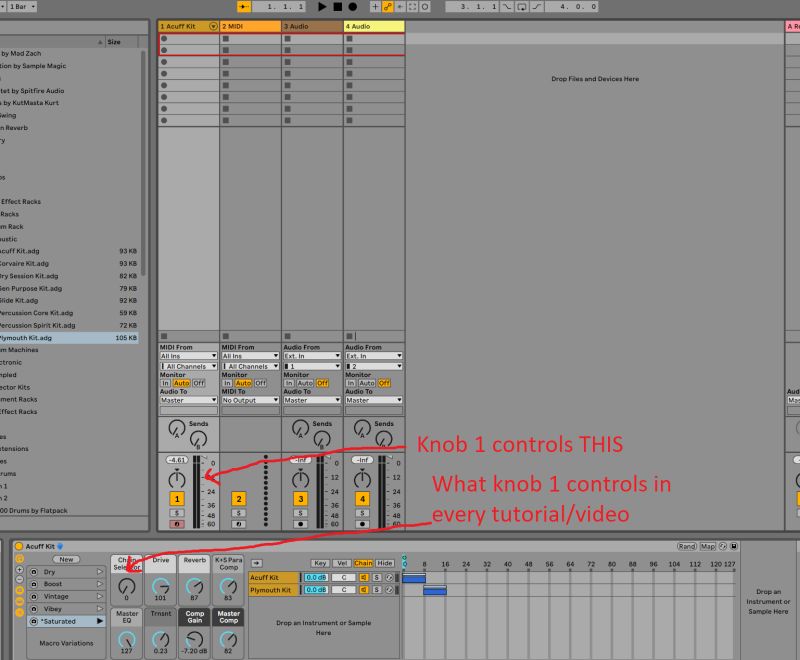This screenshot has width=800, height=660.
Task: Switch to the Chain view in the rack
Action: click(366, 564)
